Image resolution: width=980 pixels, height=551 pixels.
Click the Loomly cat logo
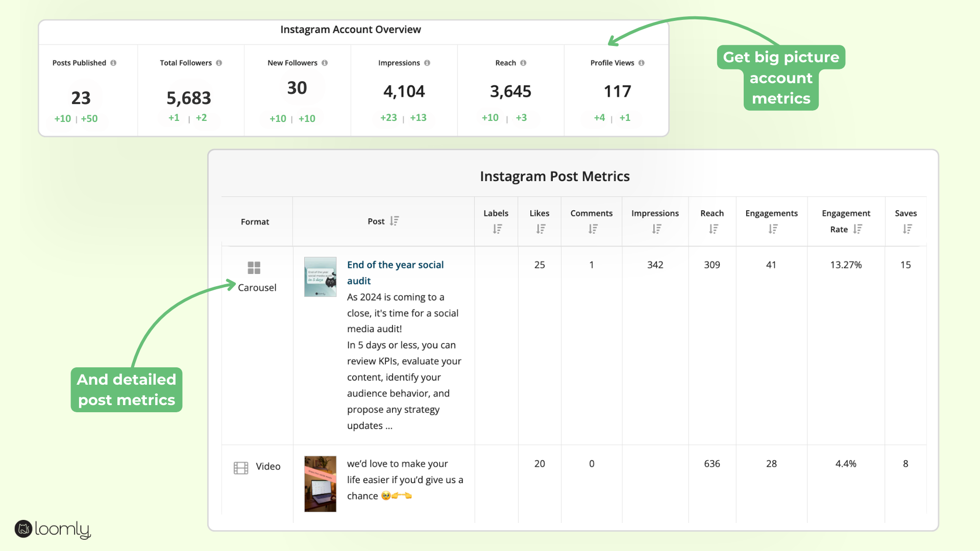click(x=22, y=530)
